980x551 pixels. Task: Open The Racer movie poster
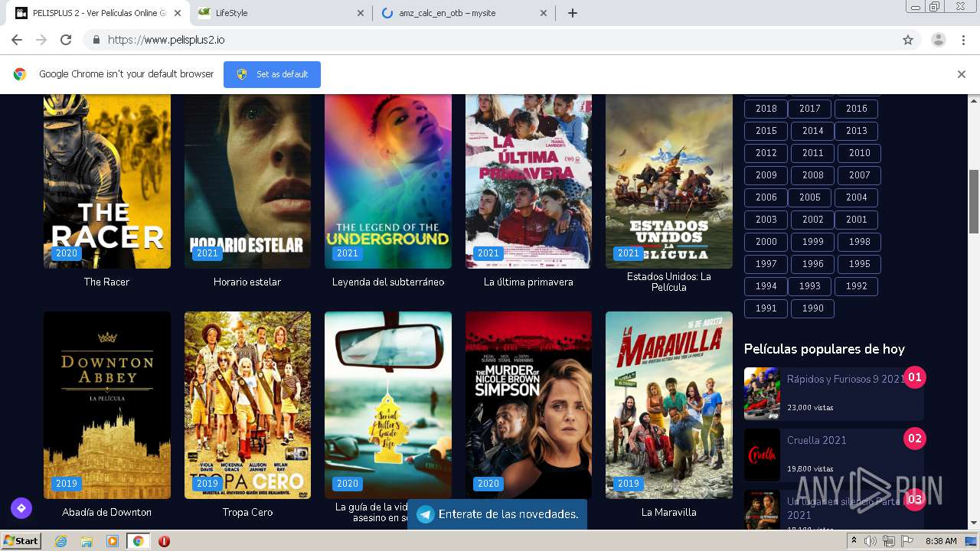click(x=107, y=181)
